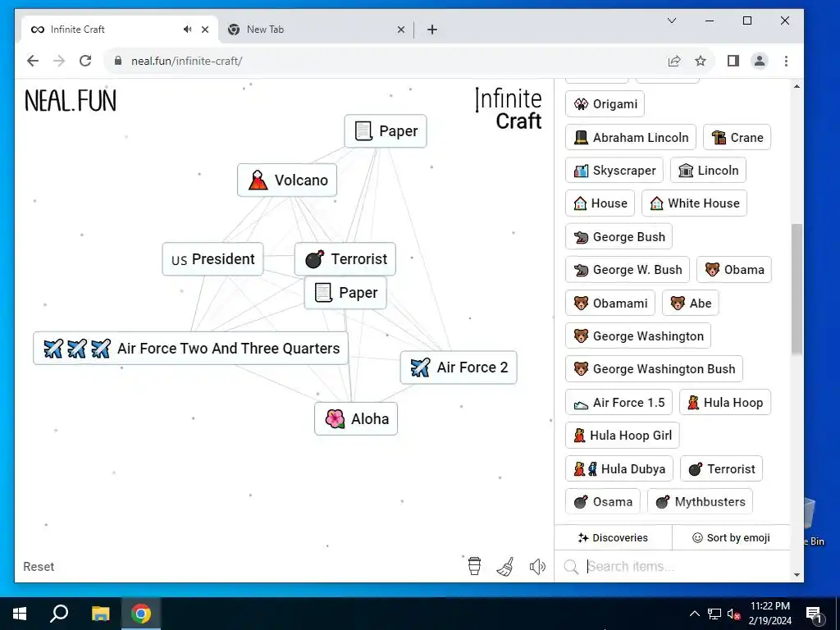
Task: Show hidden system tray icons
Action: 694,614
